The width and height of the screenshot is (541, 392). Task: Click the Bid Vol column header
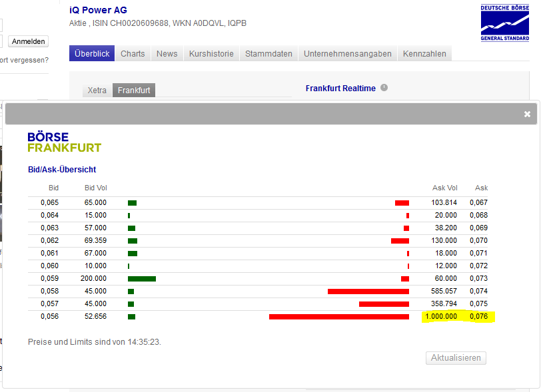pyautogui.click(x=96, y=188)
